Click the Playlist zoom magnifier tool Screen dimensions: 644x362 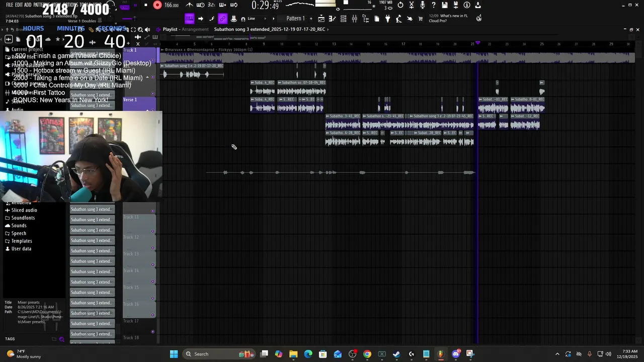(140, 29)
